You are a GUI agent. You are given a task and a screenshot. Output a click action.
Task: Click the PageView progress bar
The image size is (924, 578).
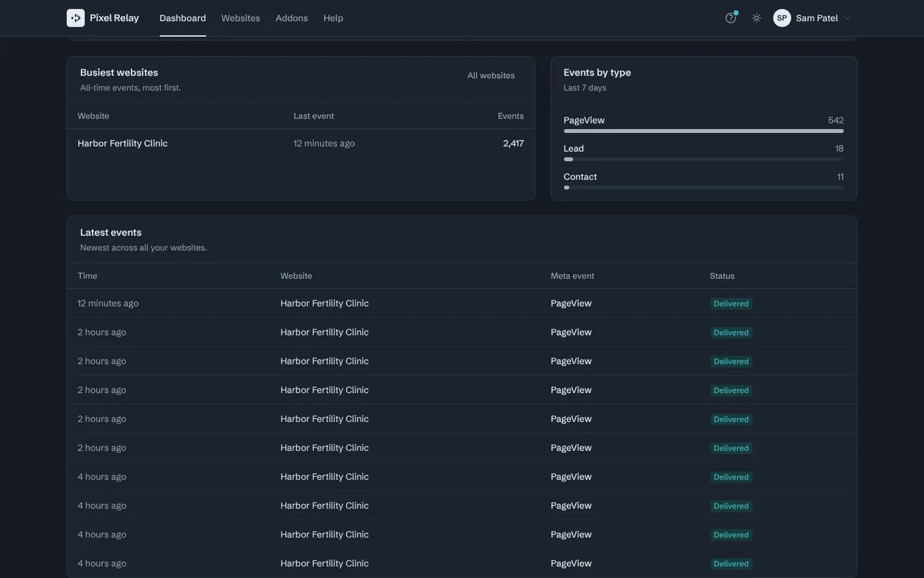[704, 131]
